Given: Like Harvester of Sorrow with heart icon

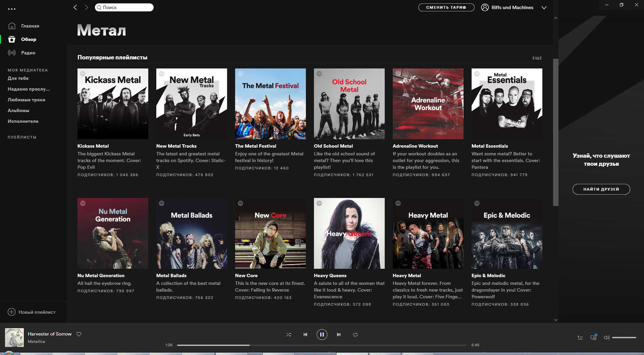Looking at the screenshot, I should pyautogui.click(x=79, y=334).
